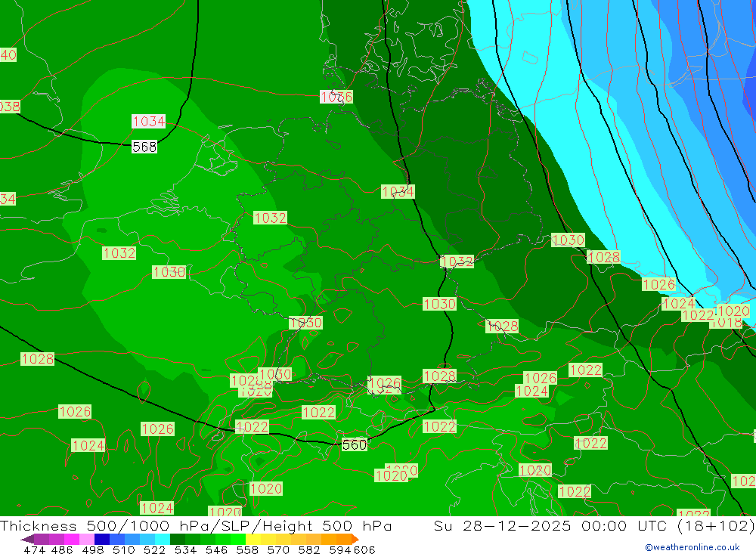Screen dimensions: 756x554
Task: Select the 1036 pressure label
Action: click(x=336, y=97)
